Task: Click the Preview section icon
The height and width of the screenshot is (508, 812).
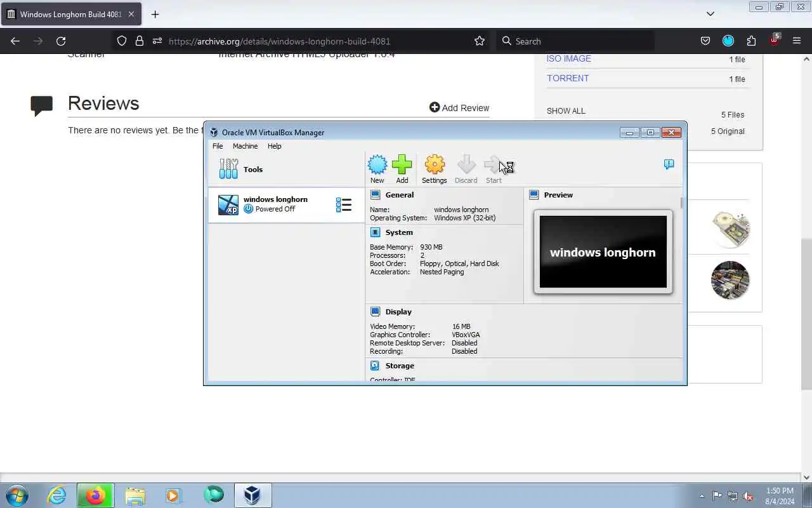Action: pyautogui.click(x=534, y=195)
